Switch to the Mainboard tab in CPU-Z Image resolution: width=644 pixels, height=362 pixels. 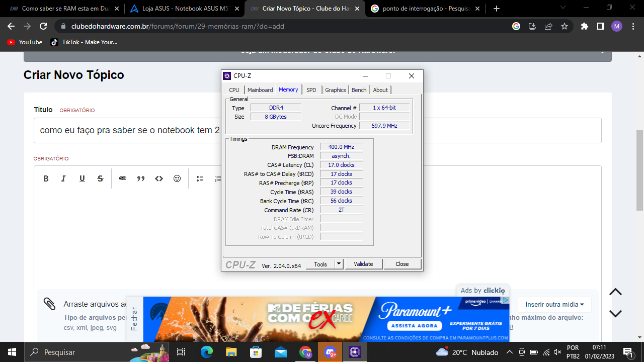click(x=260, y=90)
